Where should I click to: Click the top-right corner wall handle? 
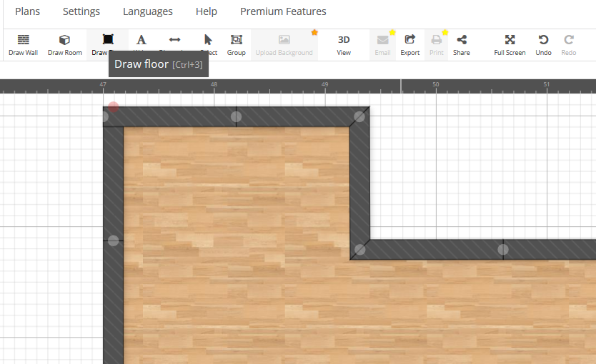359,116
